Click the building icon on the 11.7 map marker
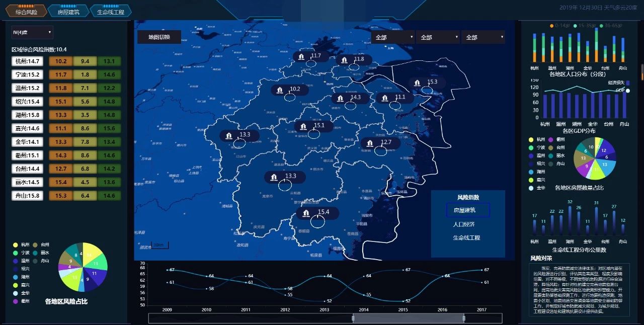The image size is (644, 325). 301,57
